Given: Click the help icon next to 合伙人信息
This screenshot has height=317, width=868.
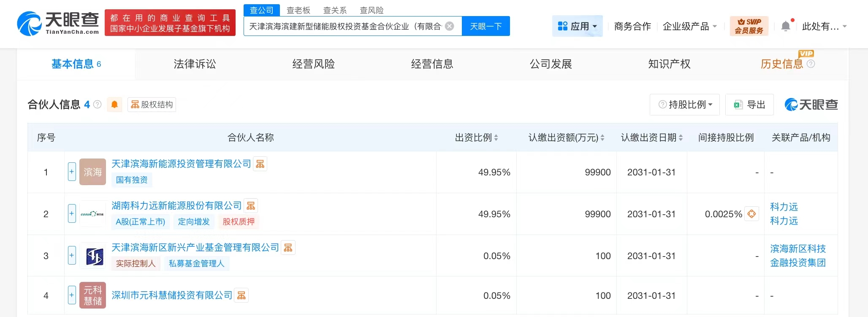Looking at the screenshot, I should point(98,104).
